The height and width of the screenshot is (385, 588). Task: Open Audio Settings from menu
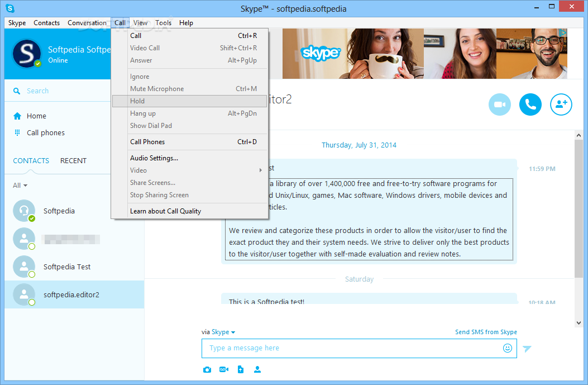190,158
